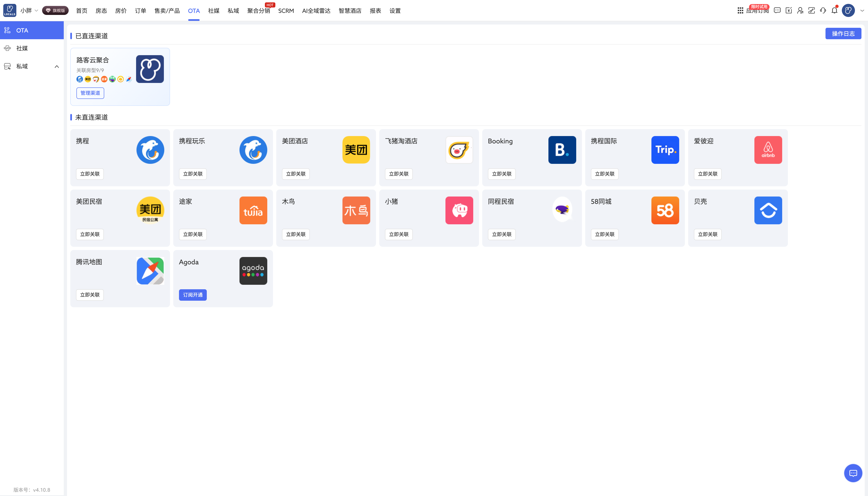868x496 pixels.
Task: Open the floating chat bubble button
Action: tap(853, 473)
